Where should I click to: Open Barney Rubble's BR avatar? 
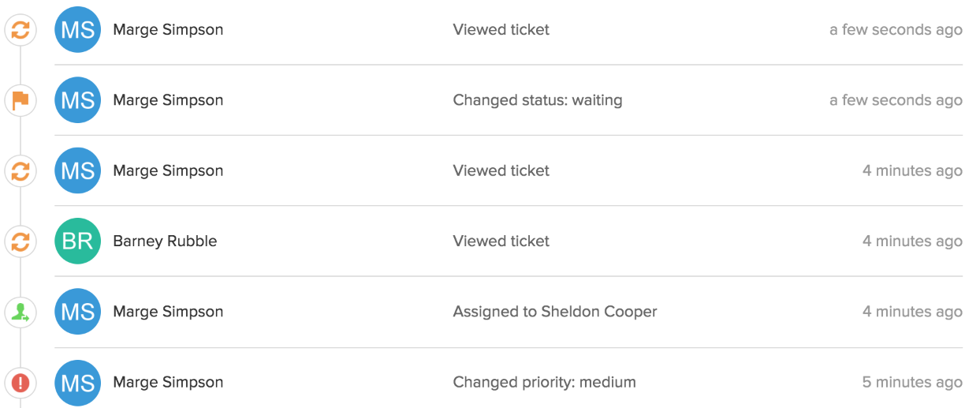[78, 241]
